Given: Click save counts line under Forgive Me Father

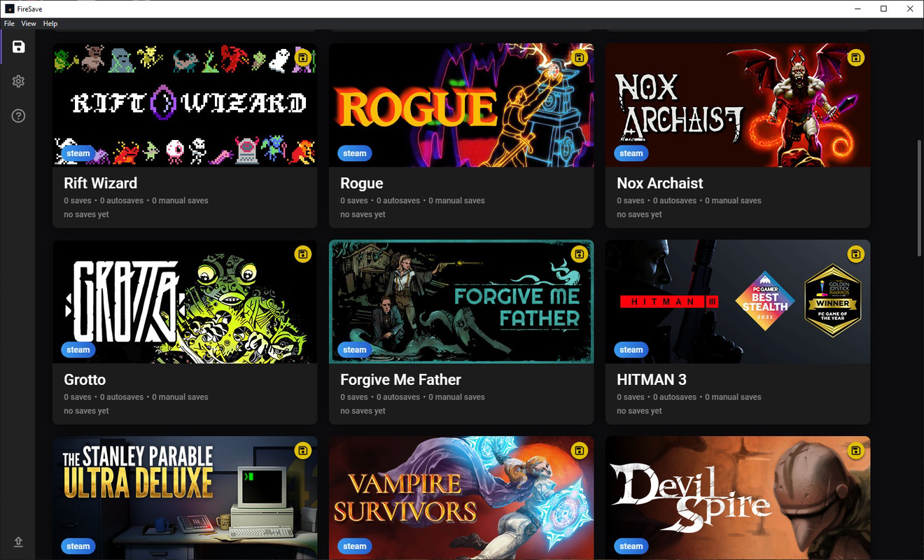Looking at the screenshot, I should [x=412, y=397].
